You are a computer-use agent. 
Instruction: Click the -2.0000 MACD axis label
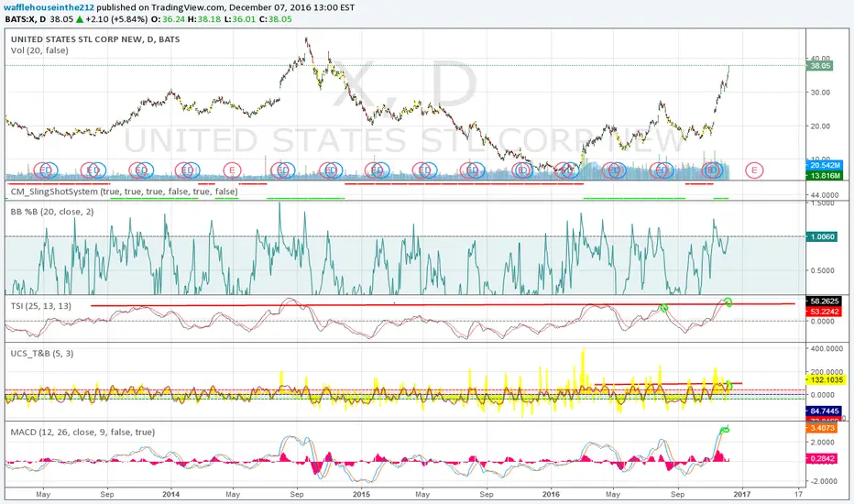pos(825,481)
